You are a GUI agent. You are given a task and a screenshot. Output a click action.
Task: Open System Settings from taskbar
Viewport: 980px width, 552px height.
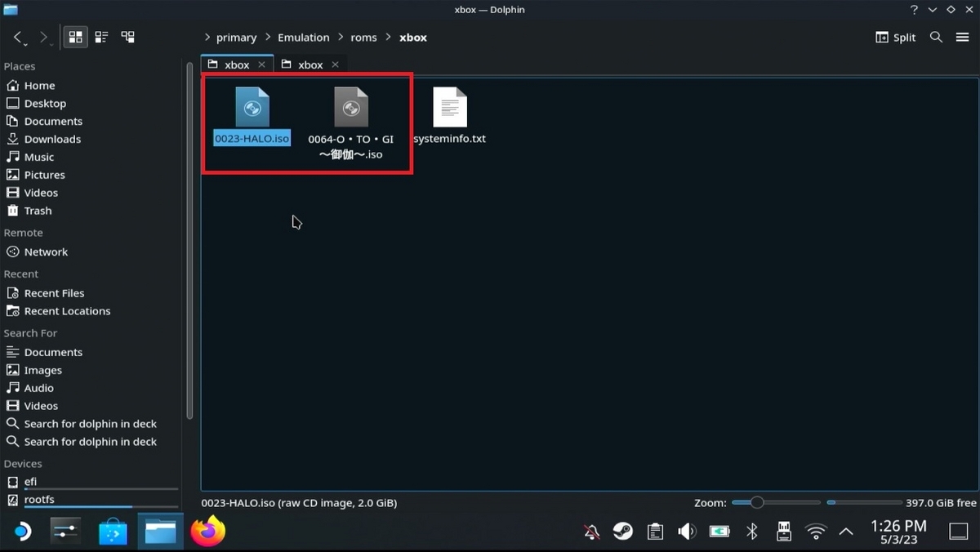pyautogui.click(x=65, y=532)
